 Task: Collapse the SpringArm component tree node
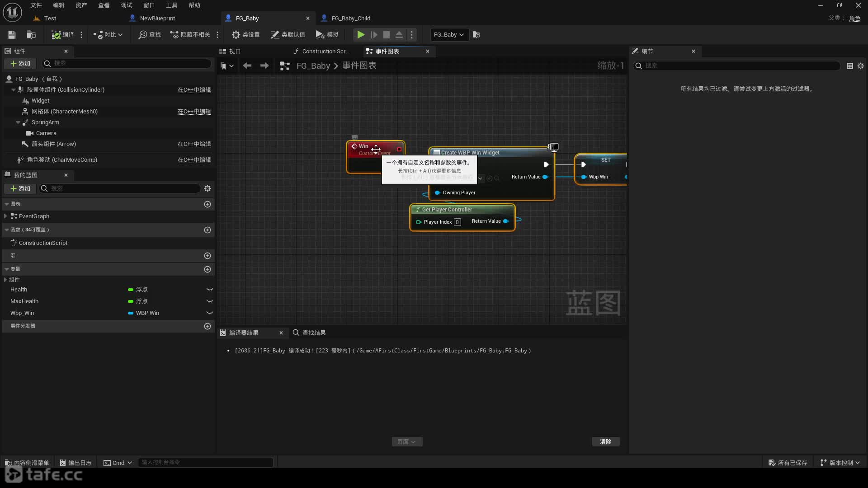point(18,122)
